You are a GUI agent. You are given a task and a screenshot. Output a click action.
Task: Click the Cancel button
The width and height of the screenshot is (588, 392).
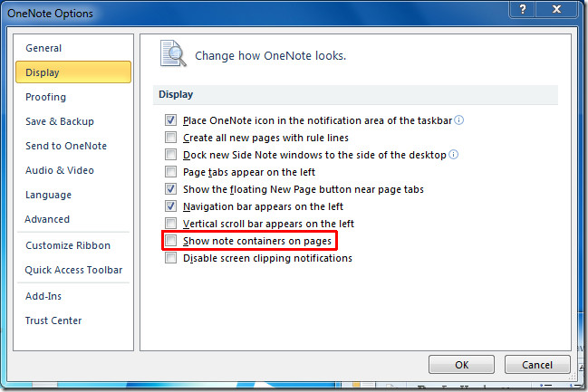click(537, 364)
